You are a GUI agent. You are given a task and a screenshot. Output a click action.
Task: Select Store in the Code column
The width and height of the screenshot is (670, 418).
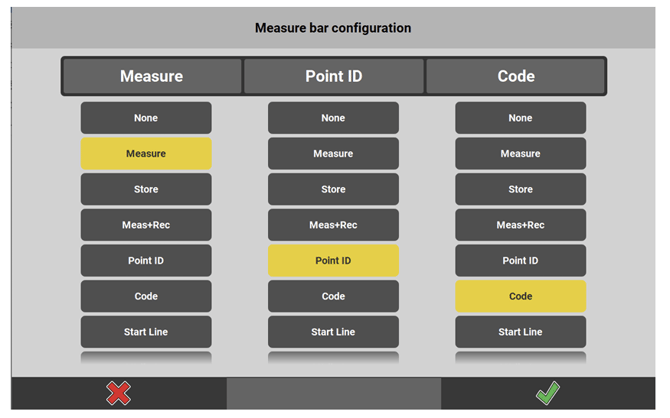520,189
